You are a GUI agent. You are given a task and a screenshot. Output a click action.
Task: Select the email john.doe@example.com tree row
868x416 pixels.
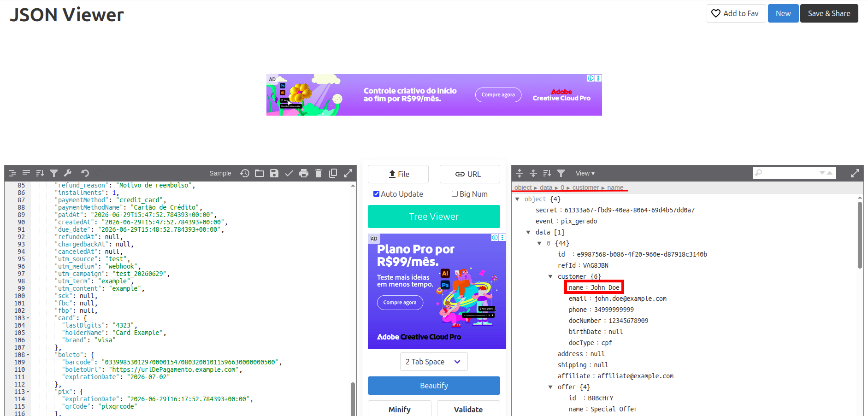tap(617, 299)
